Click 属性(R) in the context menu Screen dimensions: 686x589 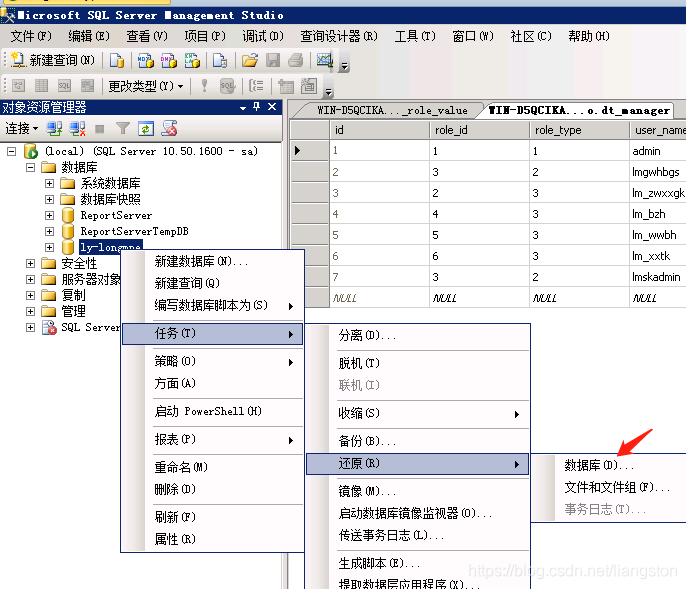[x=212, y=539]
